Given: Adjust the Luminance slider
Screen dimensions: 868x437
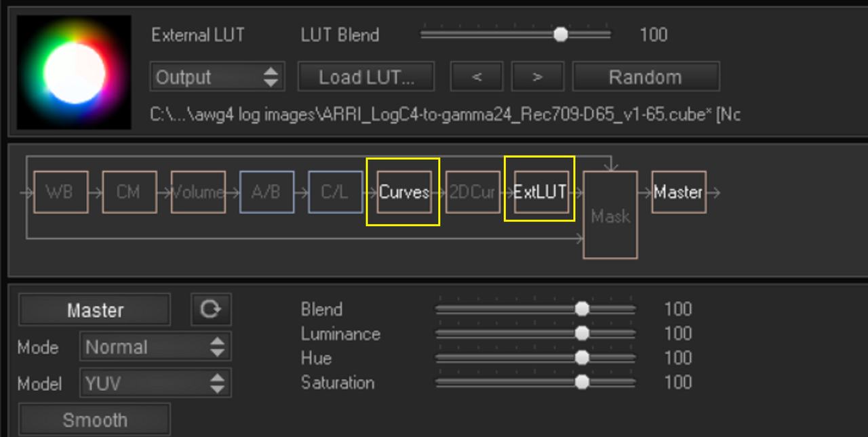Looking at the screenshot, I should (x=535, y=333).
